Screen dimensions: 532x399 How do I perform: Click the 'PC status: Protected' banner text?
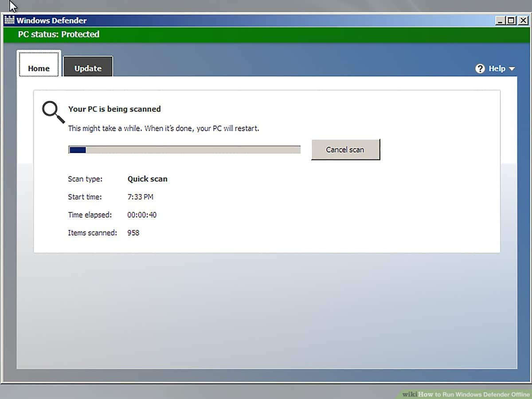click(59, 34)
